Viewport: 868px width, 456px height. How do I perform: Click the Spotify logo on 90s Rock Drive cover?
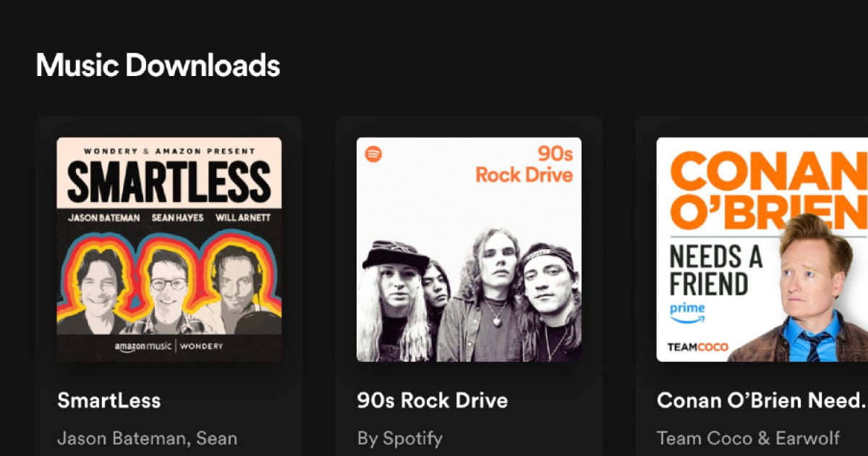coord(374,154)
